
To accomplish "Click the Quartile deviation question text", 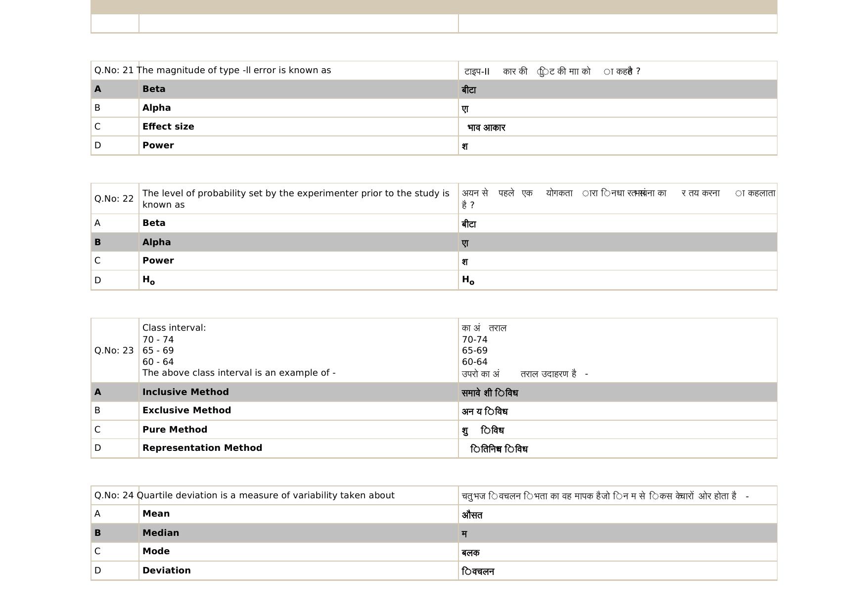I will 265,495.
